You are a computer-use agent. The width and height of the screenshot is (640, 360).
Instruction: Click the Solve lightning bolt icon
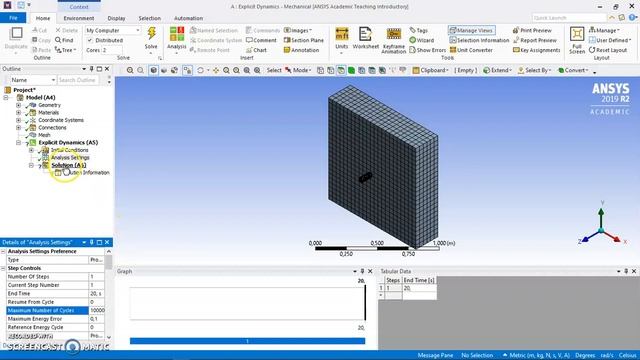[151, 34]
